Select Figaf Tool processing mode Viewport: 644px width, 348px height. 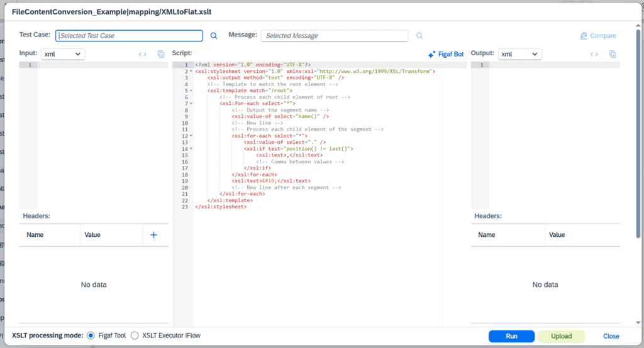click(x=91, y=335)
